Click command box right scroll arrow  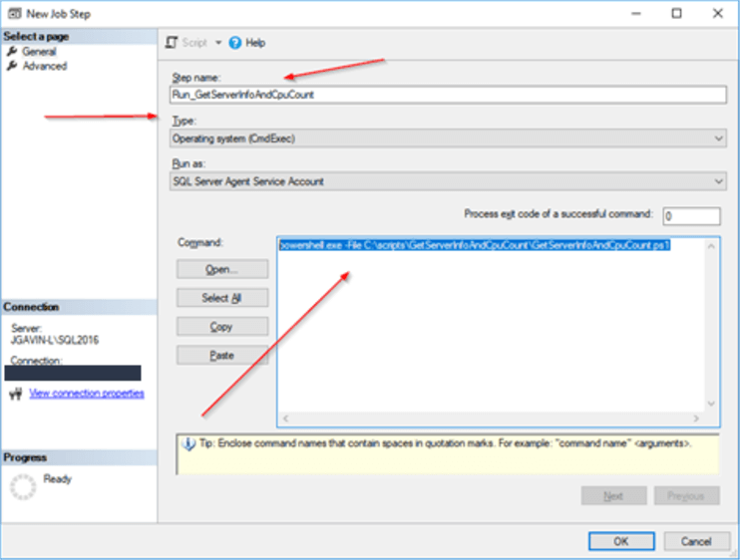[696, 419]
